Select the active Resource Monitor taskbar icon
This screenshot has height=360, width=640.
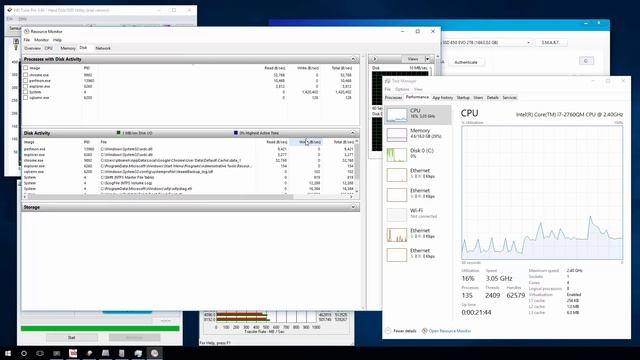point(155,353)
